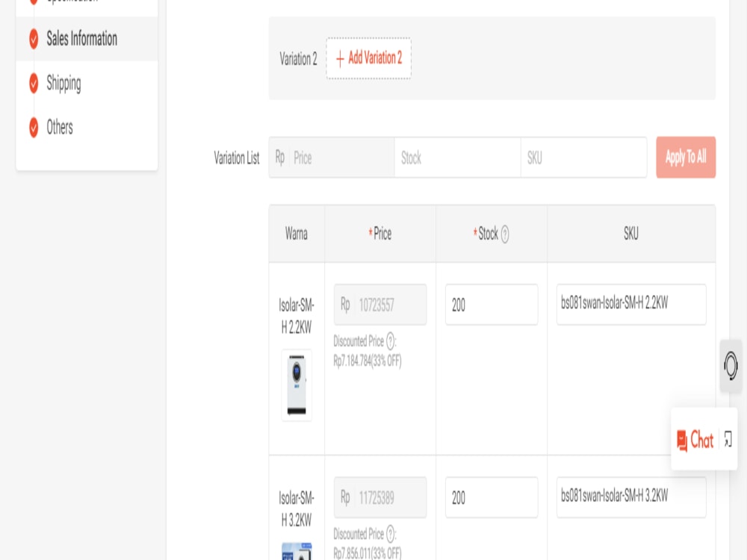Apply To All variation values

[x=685, y=158]
